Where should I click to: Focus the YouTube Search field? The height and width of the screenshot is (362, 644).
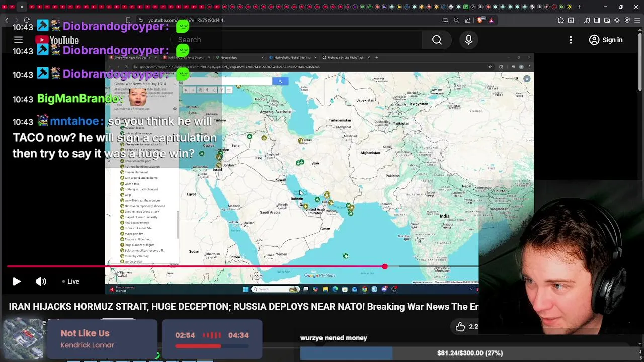[x=297, y=40]
